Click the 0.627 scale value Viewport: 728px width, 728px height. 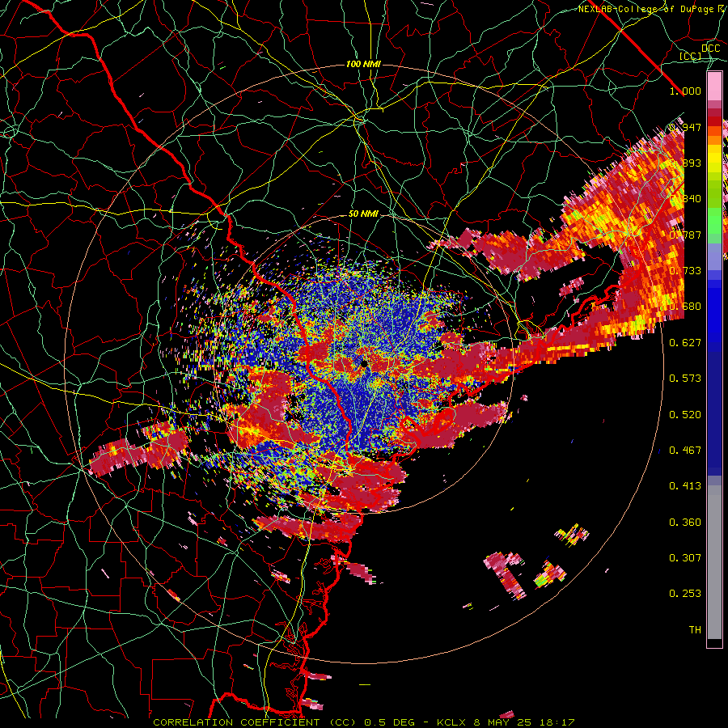pyautogui.click(x=685, y=343)
